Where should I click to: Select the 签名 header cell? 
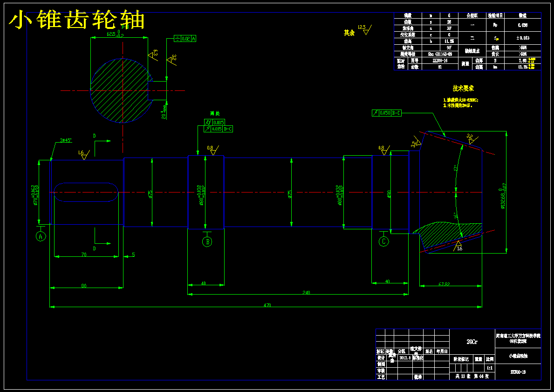pos(429,352)
